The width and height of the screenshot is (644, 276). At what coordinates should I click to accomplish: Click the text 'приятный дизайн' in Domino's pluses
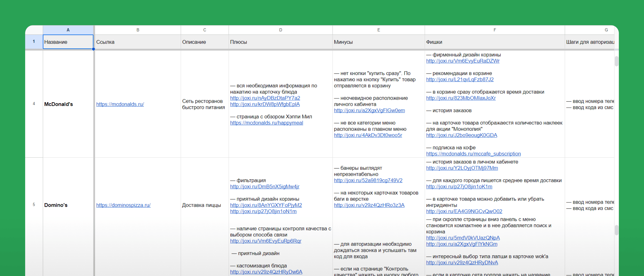259,253
